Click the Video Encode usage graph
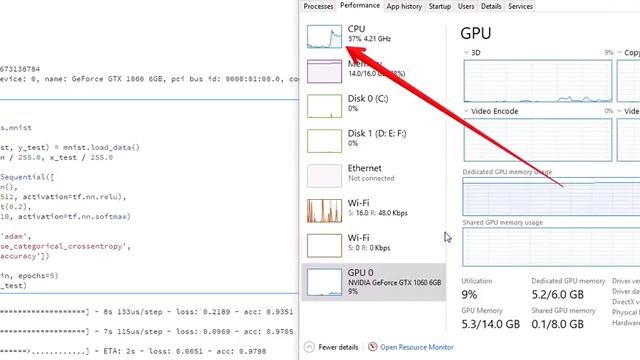This screenshot has height=360, width=640. coord(538,140)
